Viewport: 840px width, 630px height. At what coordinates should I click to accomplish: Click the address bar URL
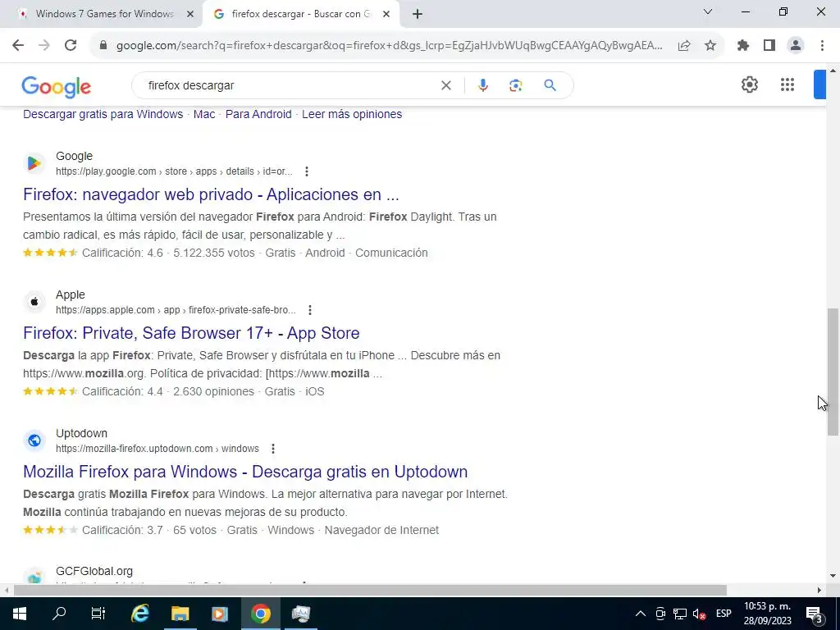tap(390, 46)
